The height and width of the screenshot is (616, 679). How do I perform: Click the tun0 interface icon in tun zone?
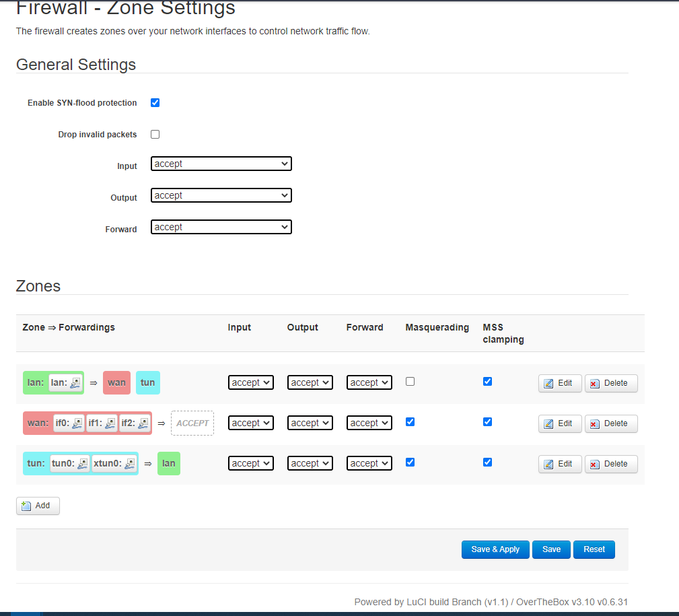tap(82, 464)
